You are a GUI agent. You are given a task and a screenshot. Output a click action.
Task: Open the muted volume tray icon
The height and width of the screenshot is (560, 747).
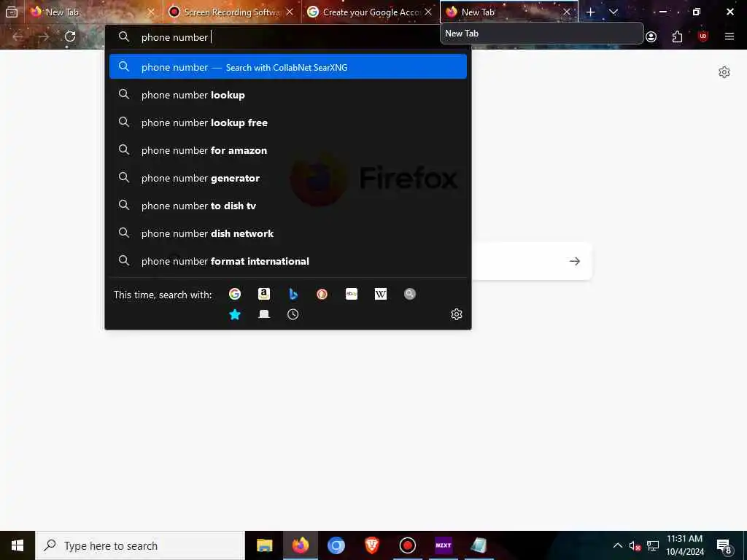(x=635, y=545)
